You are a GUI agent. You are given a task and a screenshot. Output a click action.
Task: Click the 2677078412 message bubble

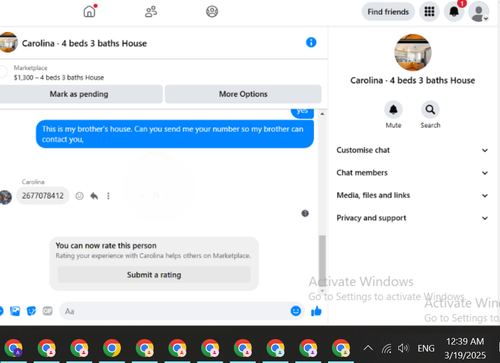43,196
